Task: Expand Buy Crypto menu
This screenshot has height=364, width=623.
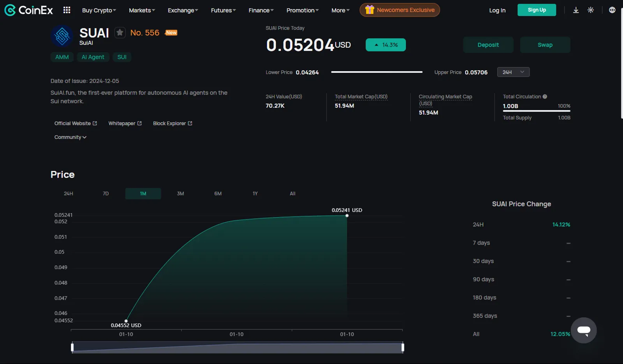Action: [x=99, y=10]
